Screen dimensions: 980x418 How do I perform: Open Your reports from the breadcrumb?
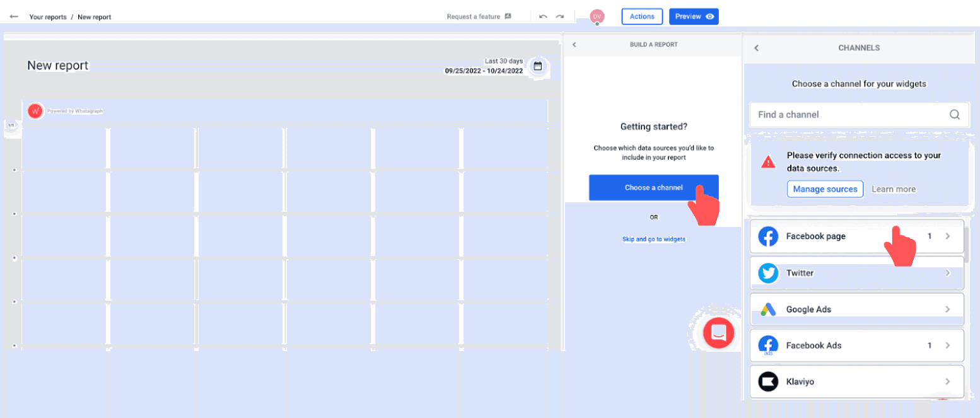click(x=48, y=17)
